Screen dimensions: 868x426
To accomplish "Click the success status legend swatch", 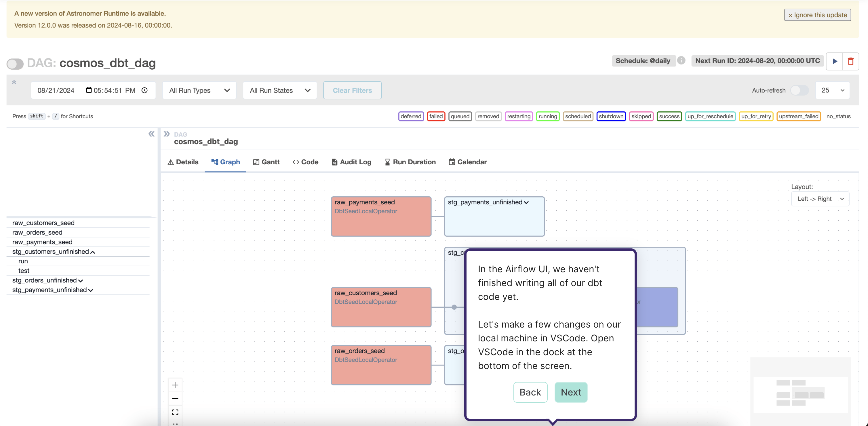I will click(x=669, y=116).
